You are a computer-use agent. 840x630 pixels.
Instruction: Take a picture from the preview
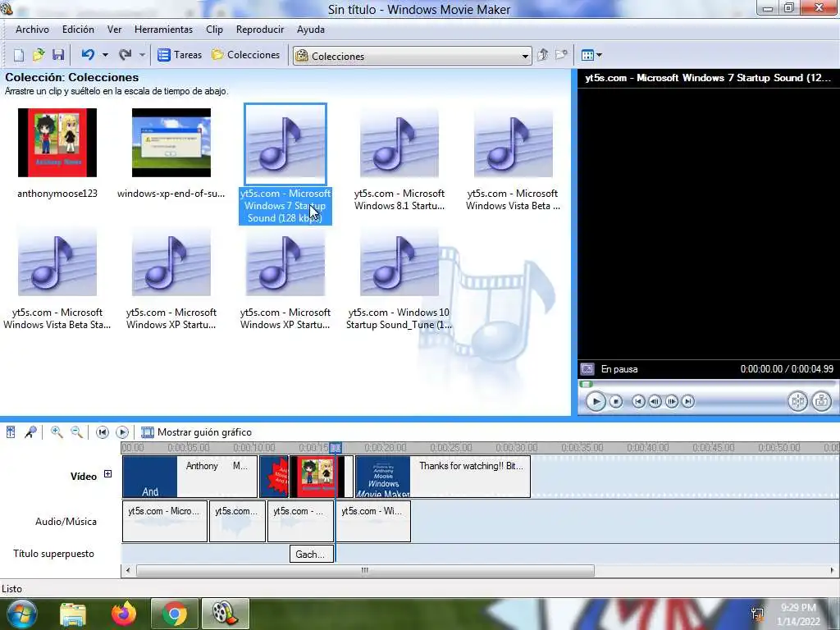(821, 401)
